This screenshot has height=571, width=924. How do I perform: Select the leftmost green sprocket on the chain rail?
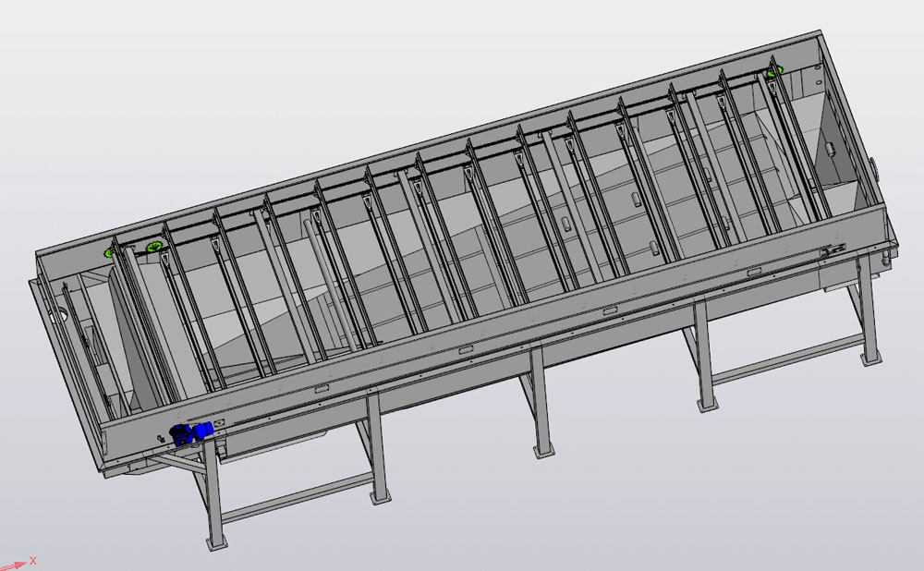(109, 251)
